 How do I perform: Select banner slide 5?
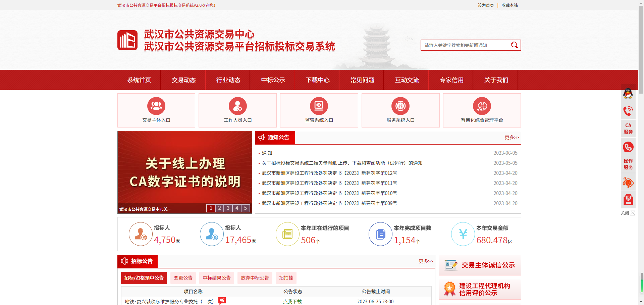[x=246, y=208]
